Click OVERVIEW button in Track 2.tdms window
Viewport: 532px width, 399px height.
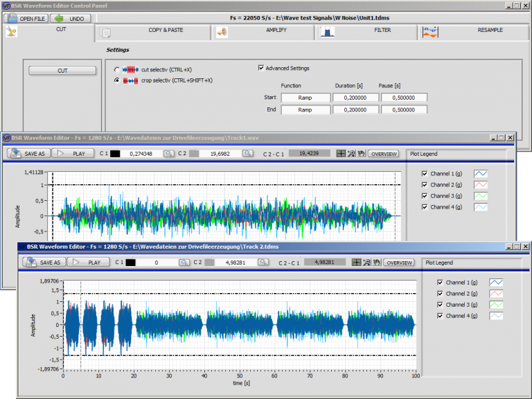point(400,263)
